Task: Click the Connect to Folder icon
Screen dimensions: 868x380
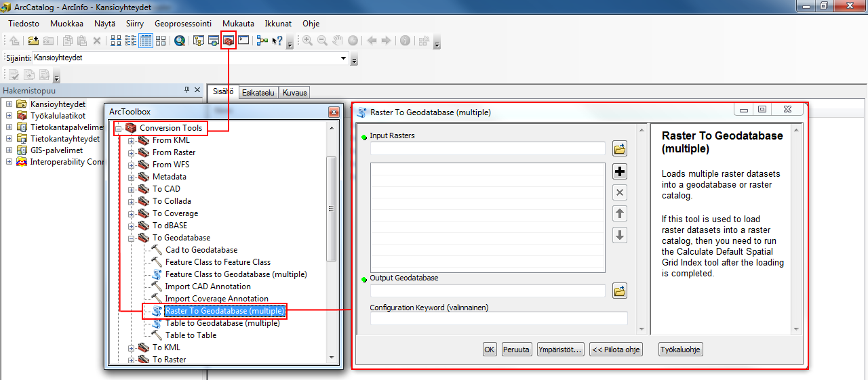Action: pos(33,41)
